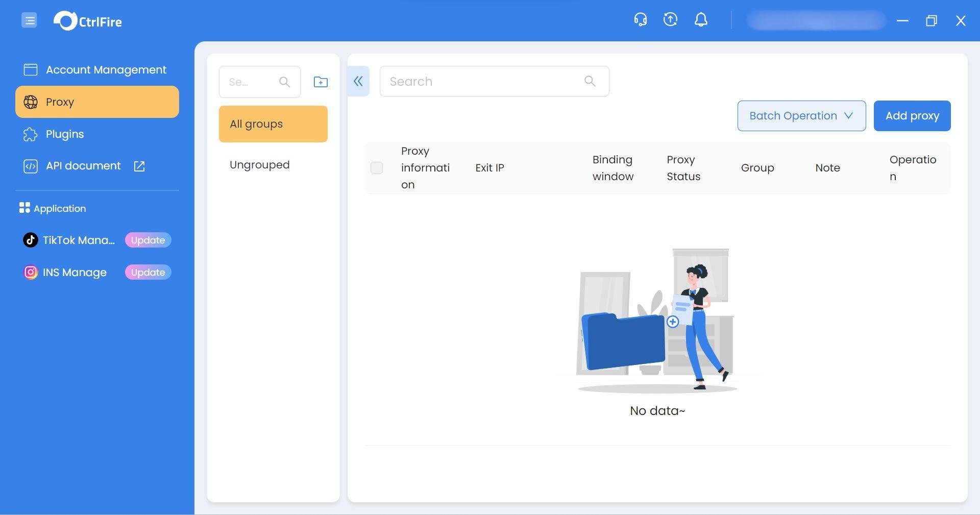Image resolution: width=980 pixels, height=515 pixels.
Task: Click the Instagram app icon
Action: click(x=31, y=273)
